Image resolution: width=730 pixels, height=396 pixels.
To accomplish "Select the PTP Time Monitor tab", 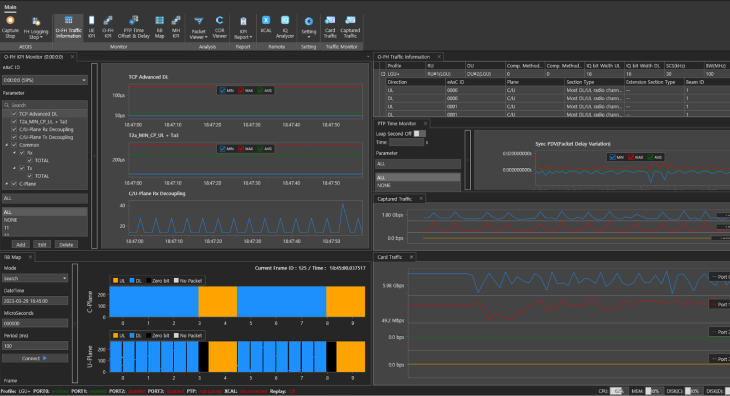I will pos(397,124).
